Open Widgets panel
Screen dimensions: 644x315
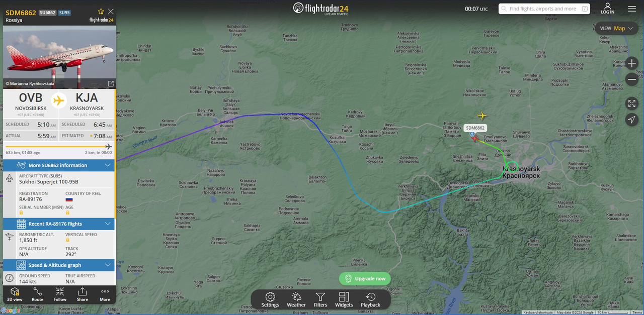tap(344, 299)
